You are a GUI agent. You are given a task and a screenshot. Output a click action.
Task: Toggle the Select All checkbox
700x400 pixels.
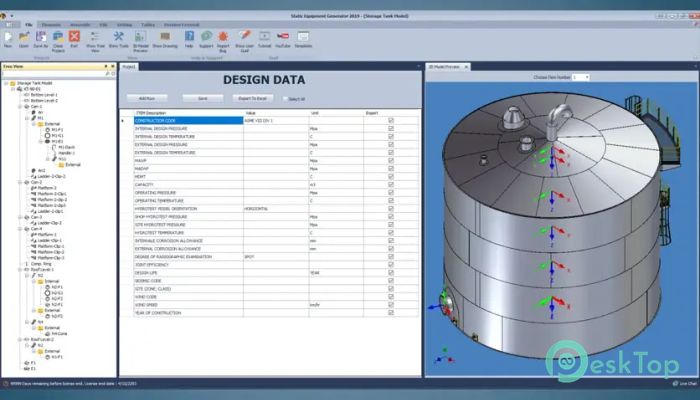[x=286, y=99]
